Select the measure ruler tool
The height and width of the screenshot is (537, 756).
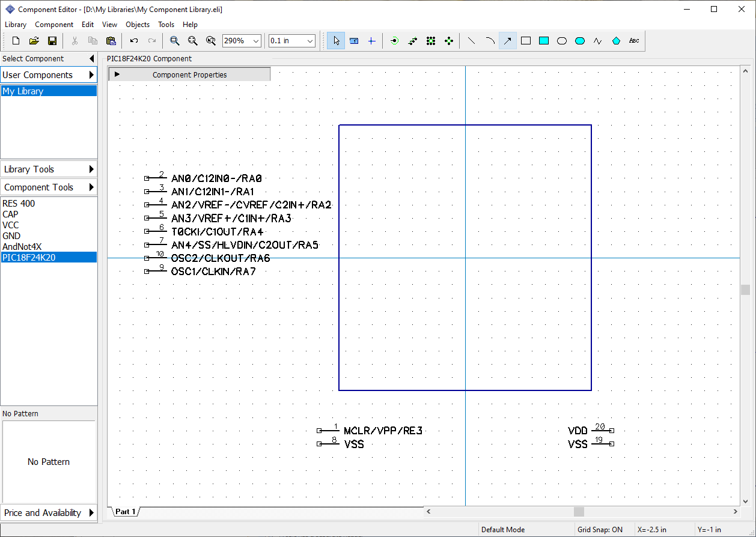(x=354, y=41)
